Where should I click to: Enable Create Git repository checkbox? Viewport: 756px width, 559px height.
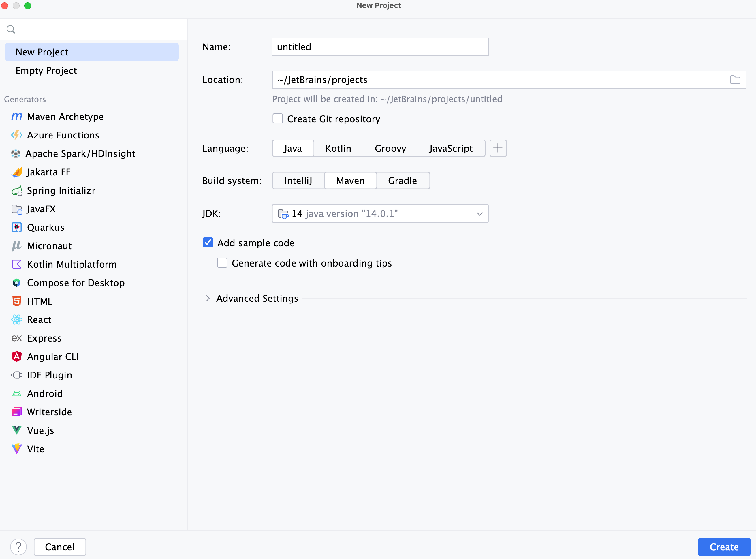coord(277,119)
